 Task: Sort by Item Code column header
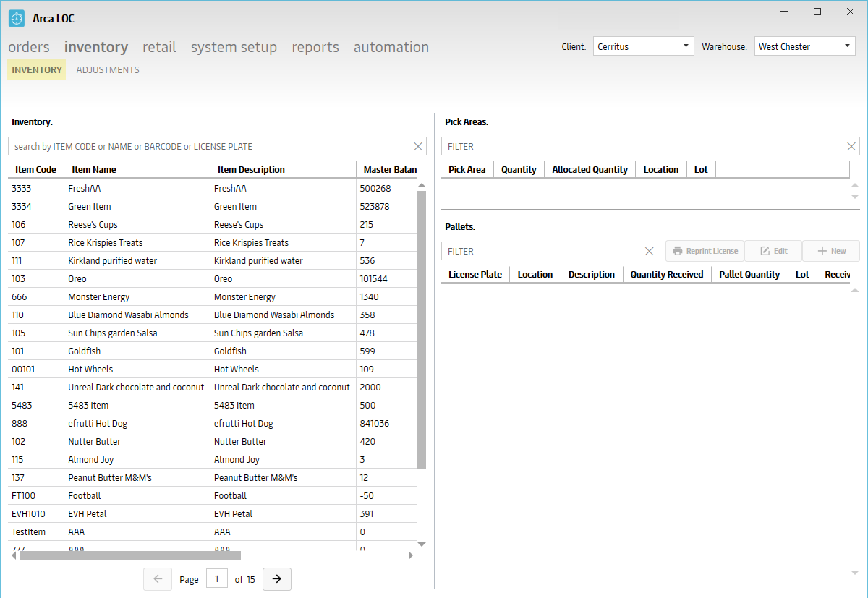35,169
